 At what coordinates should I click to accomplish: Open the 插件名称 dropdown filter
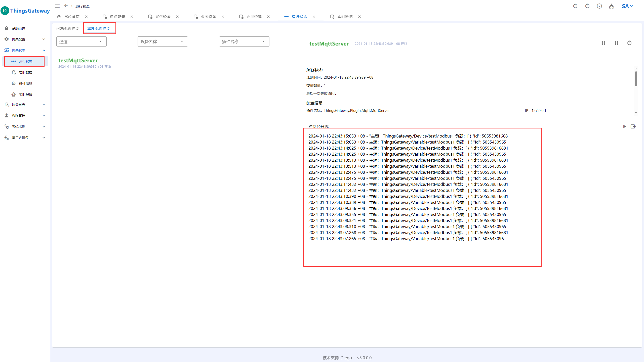click(x=244, y=41)
